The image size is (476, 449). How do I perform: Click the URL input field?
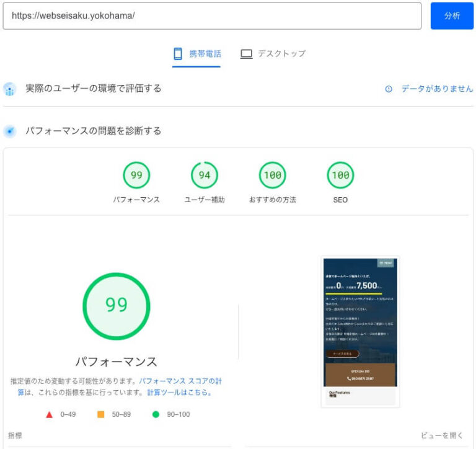coord(212,16)
